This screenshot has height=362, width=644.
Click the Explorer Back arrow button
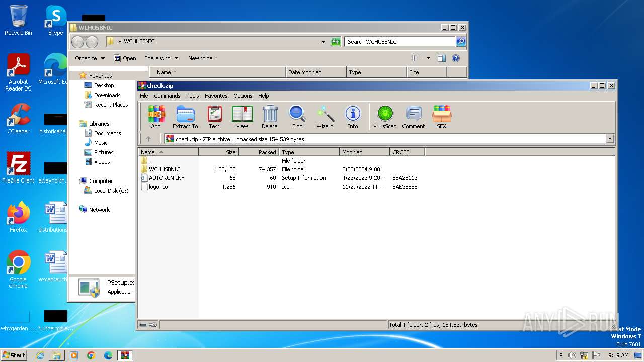(78, 42)
